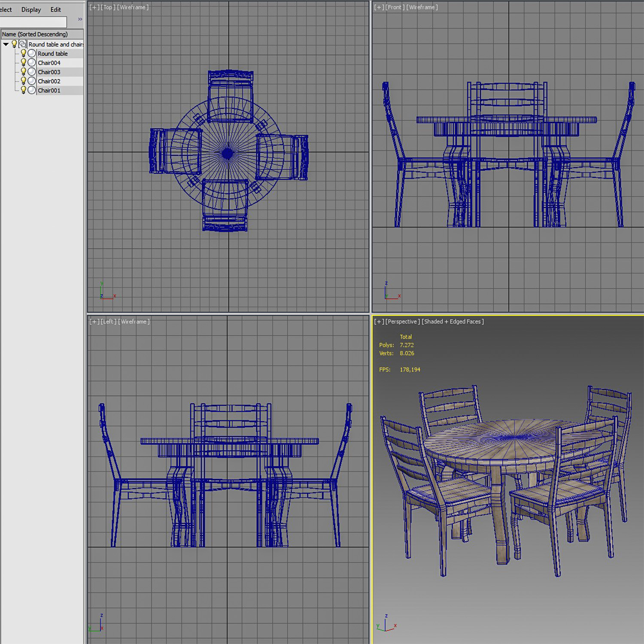644x644 pixels.
Task: Open the [Top] view label menu
Action: [x=108, y=7]
